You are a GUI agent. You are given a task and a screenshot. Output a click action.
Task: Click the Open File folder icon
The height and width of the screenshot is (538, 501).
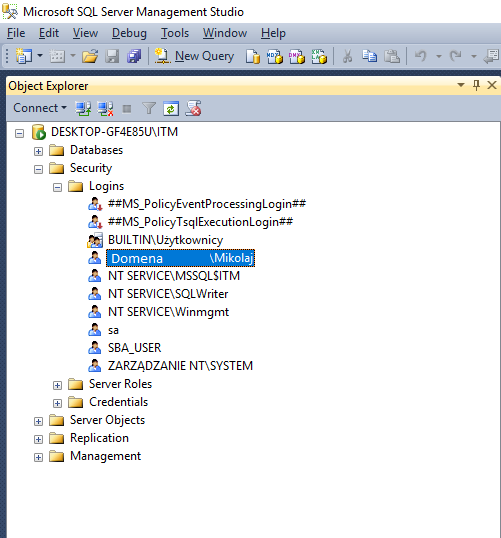coord(90,56)
